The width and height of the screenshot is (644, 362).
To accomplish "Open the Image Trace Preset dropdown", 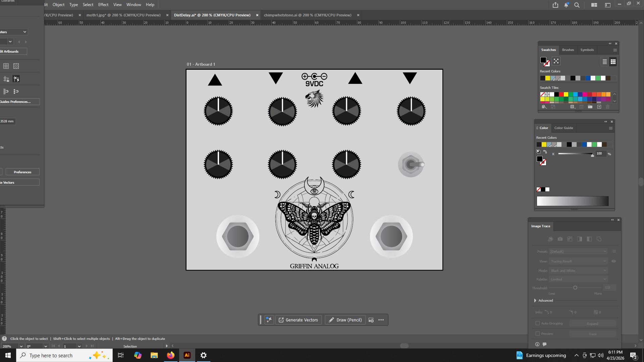I will click(578, 251).
